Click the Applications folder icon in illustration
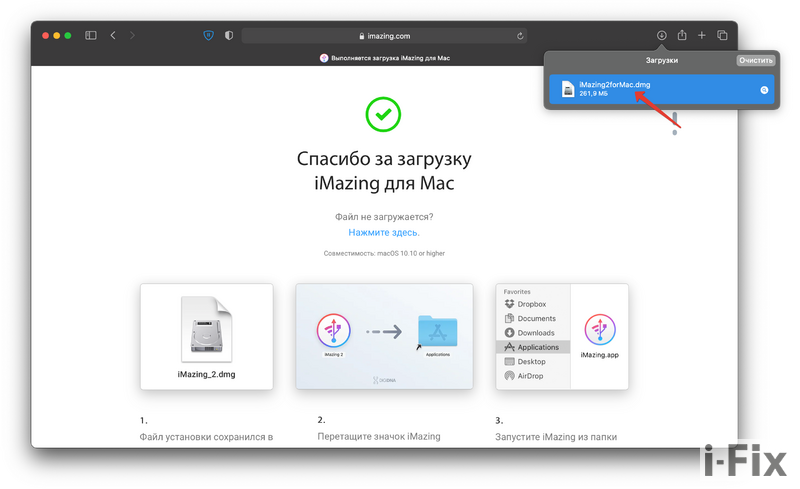The image size is (800, 489). click(x=437, y=331)
